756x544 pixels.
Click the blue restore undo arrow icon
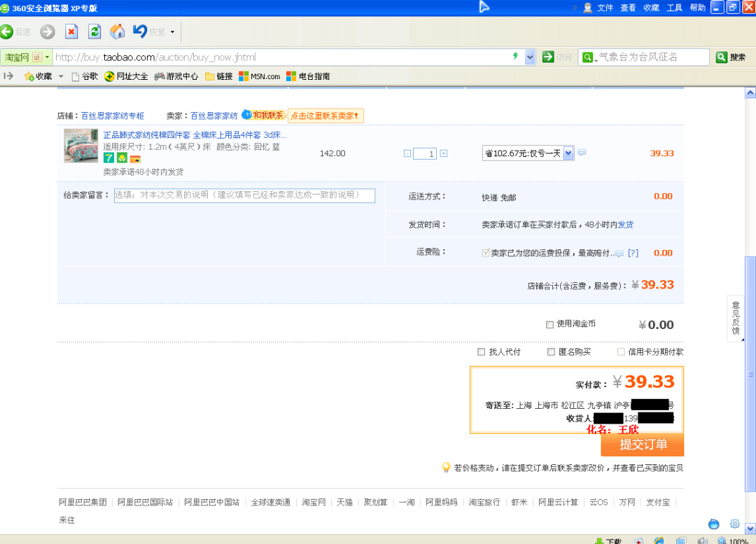140,32
